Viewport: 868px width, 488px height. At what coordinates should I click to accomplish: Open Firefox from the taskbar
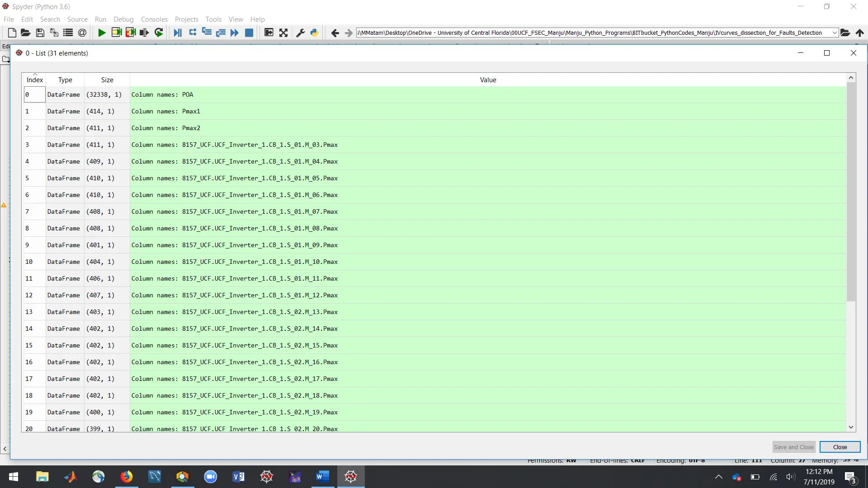point(127,477)
